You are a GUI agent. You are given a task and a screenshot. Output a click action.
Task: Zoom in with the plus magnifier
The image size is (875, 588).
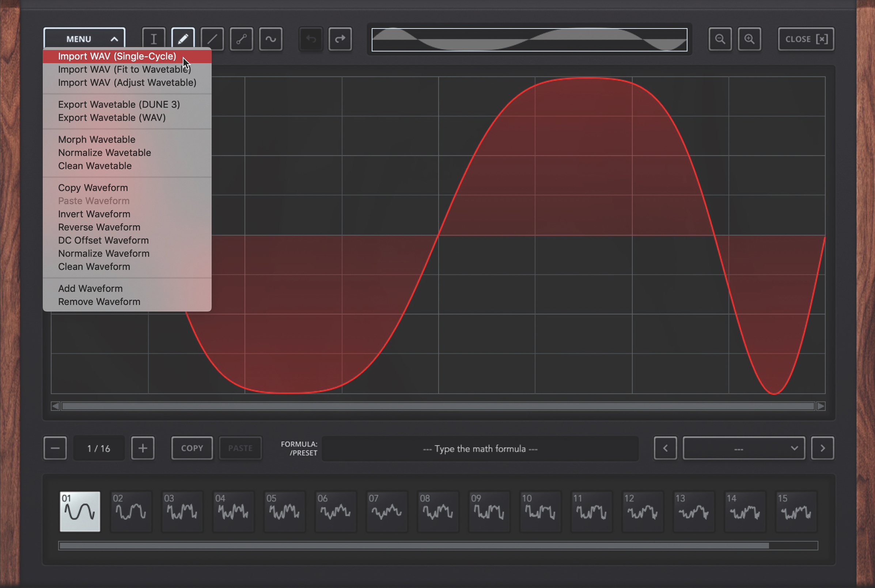click(x=749, y=39)
